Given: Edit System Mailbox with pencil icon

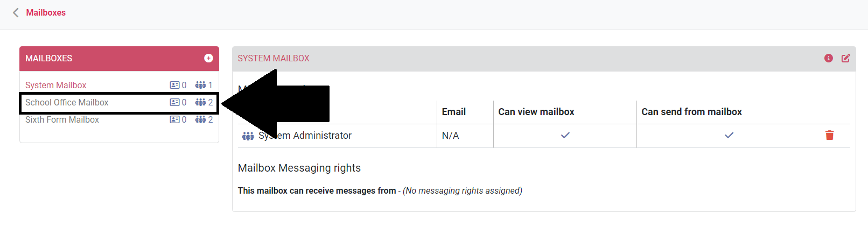Looking at the screenshot, I should (x=846, y=58).
